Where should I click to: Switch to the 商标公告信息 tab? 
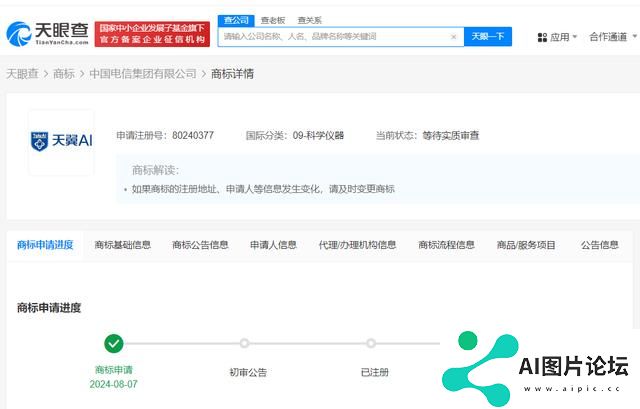point(200,245)
